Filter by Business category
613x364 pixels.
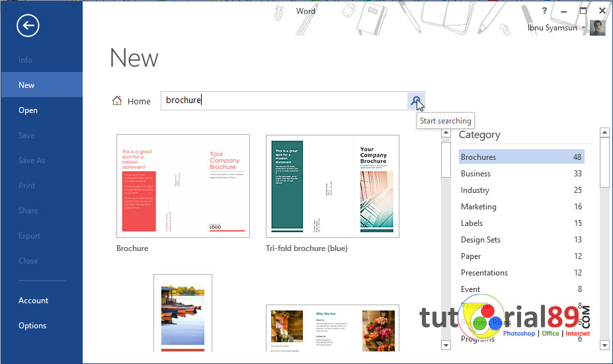point(522,173)
